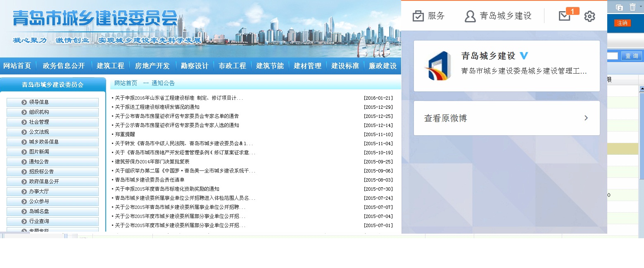Open the small dropdown arrow beside trash

[641, 6]
